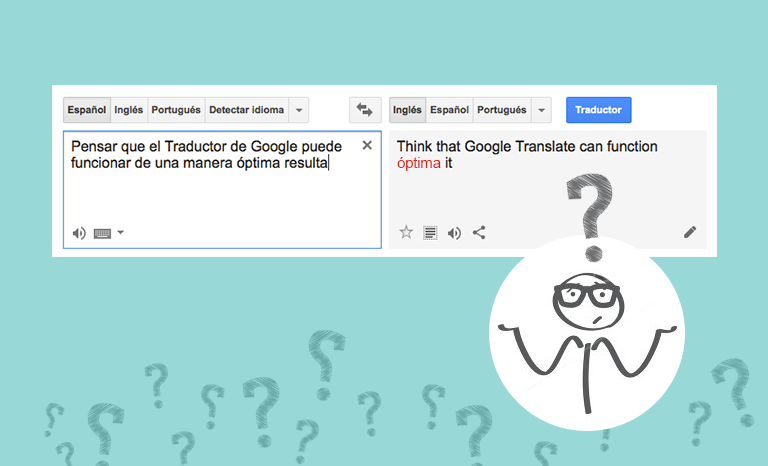Save translation with star icon
This screenshot has height=466, width=768.
(x=406, y=232)
